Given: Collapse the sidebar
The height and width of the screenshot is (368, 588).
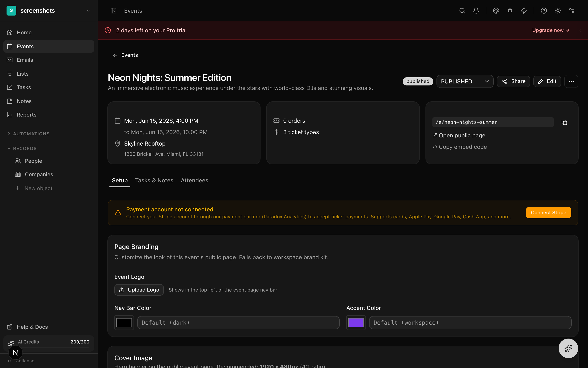Looking at the screenshot, I should [21, 361].
